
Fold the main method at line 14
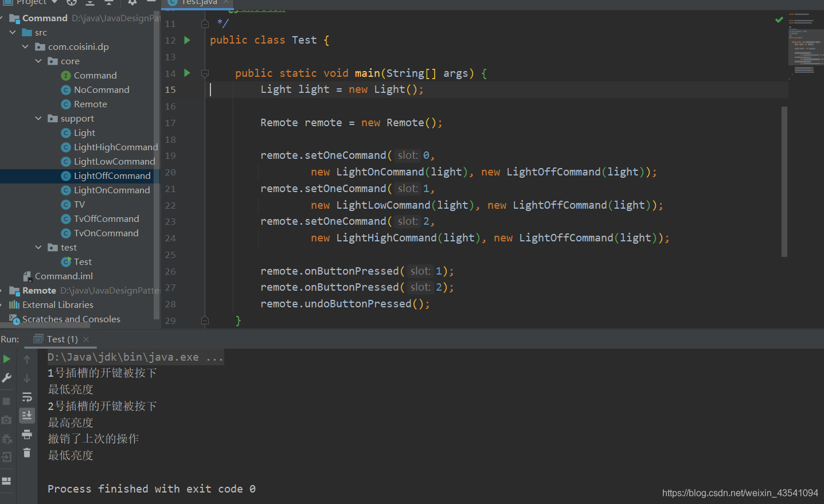click(205, 73)
